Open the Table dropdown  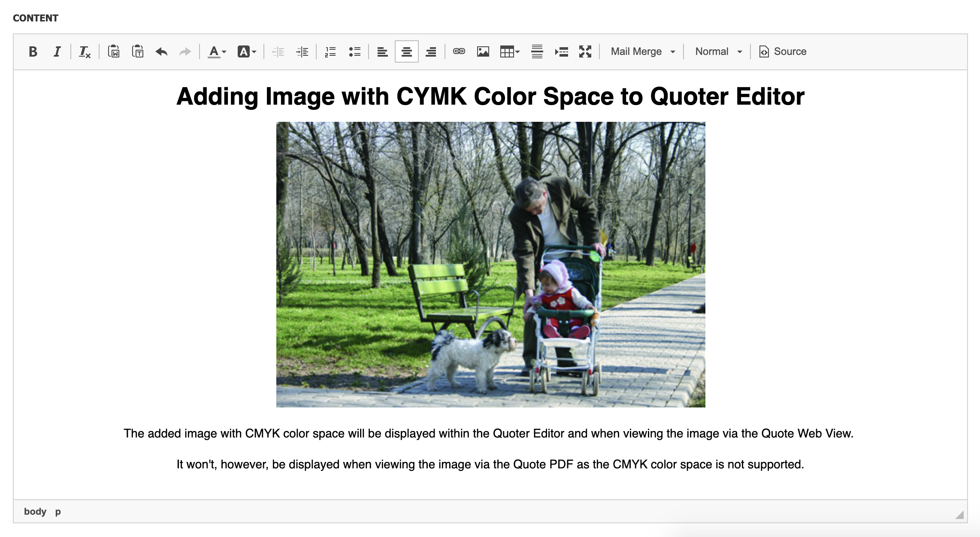[510, 52]
